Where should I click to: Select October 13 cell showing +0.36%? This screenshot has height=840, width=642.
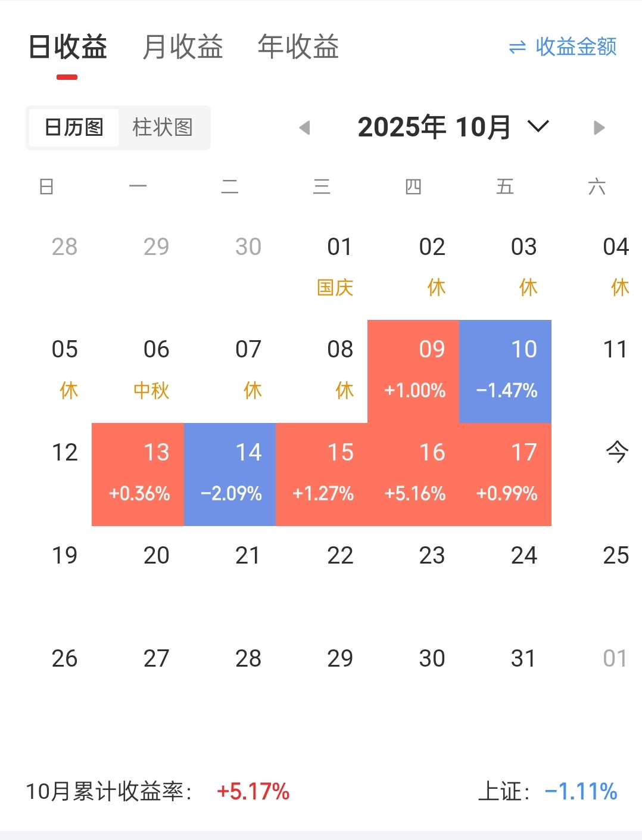coord(138,474)
